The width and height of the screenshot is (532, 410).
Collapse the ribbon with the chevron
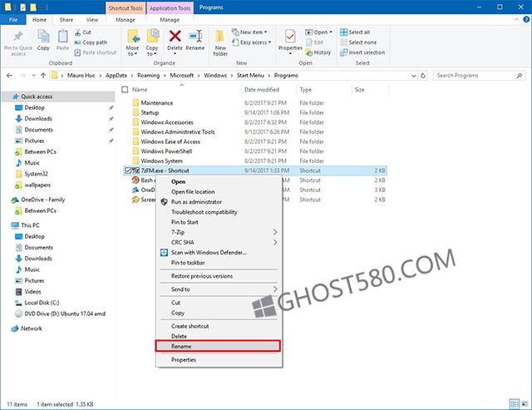point(516,20)
